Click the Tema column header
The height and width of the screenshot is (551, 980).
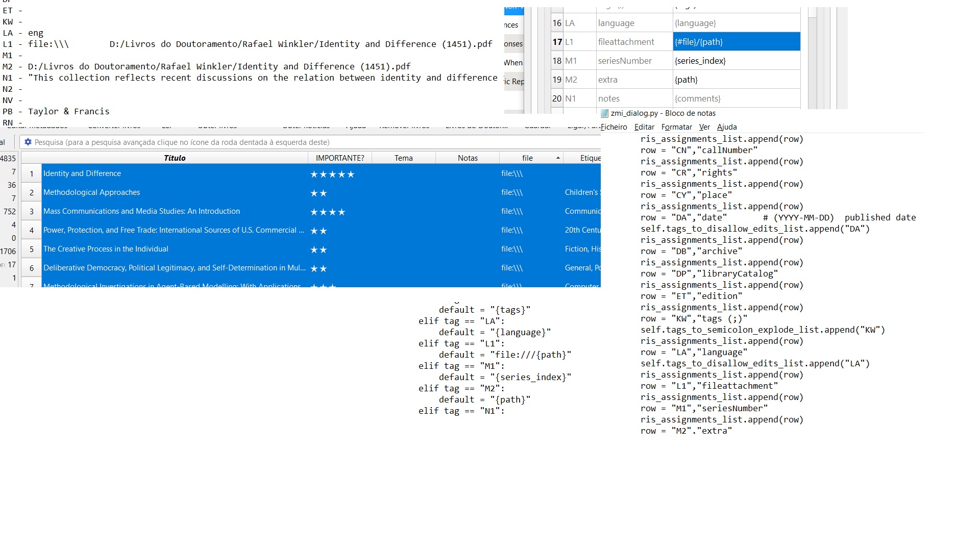pos(403,158)
